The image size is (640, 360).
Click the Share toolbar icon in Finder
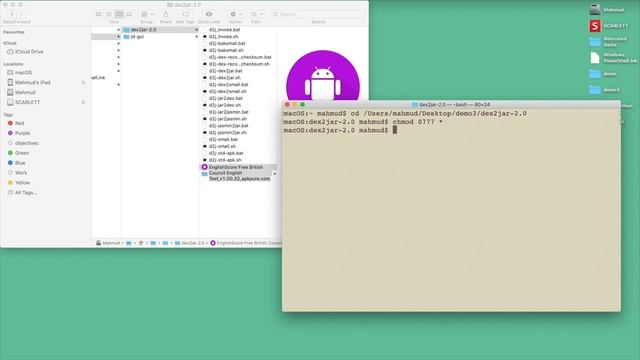[166, 14]
